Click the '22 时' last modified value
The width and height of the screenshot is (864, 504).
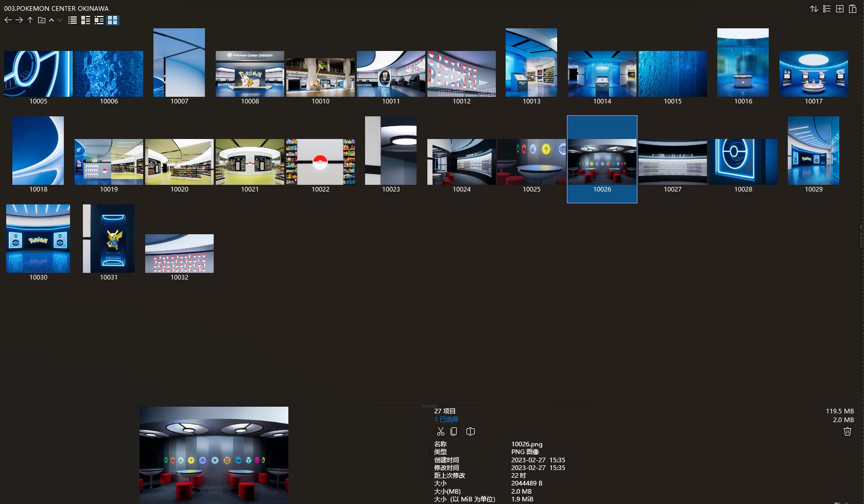pos(519,475)
